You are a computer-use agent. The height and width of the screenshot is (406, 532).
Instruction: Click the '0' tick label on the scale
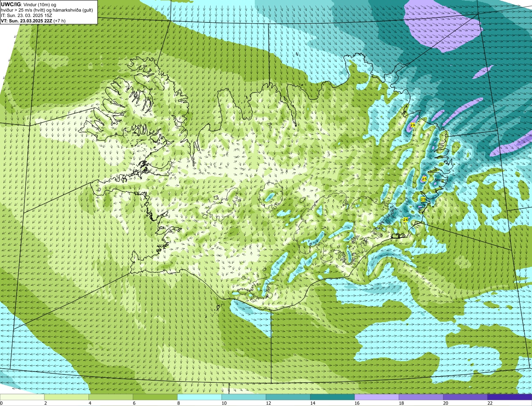tap(1, 403)
